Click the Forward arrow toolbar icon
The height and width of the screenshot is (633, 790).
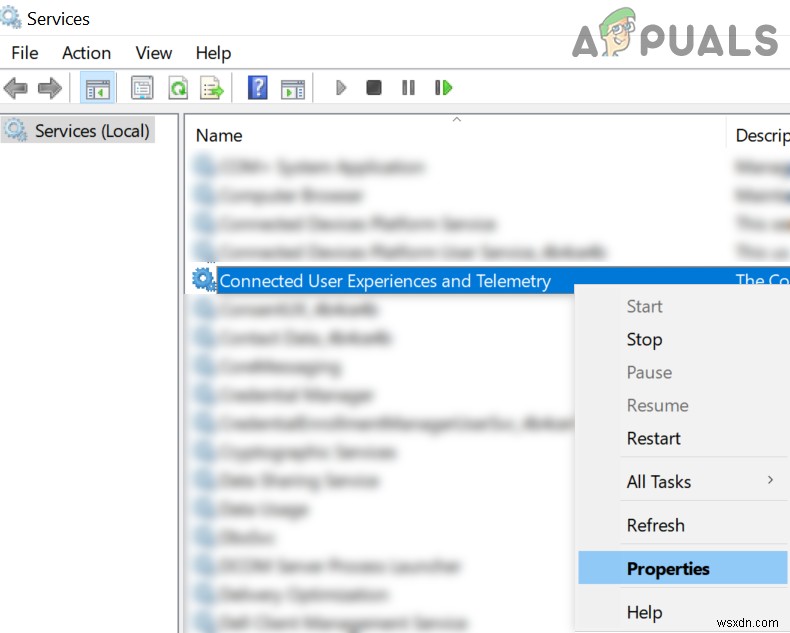click(49, 88)
